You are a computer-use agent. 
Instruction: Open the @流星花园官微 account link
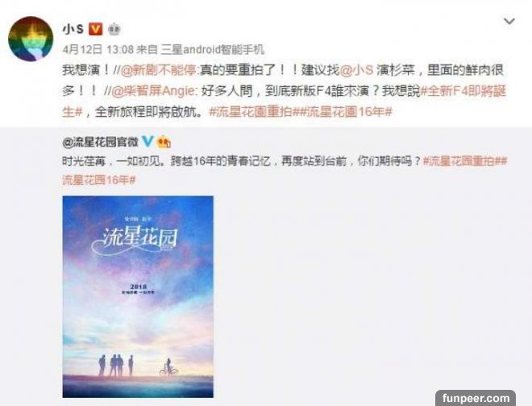[x=101, y=142]
